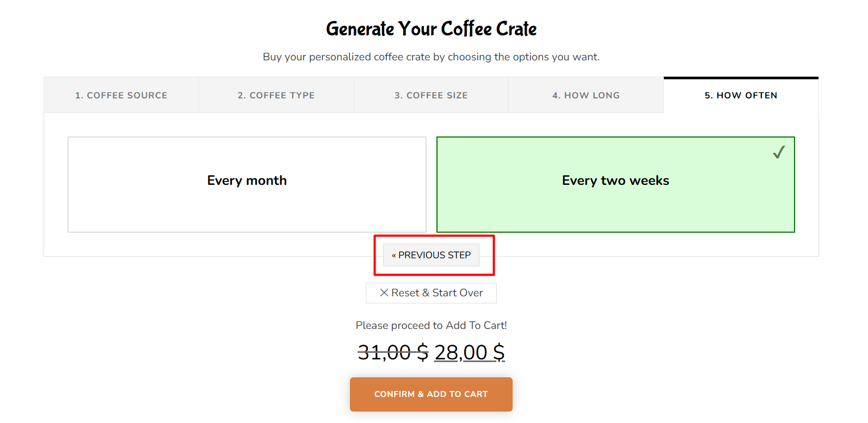
Task: Switch to the Coffee Type tab
Action: pos(276,95)
